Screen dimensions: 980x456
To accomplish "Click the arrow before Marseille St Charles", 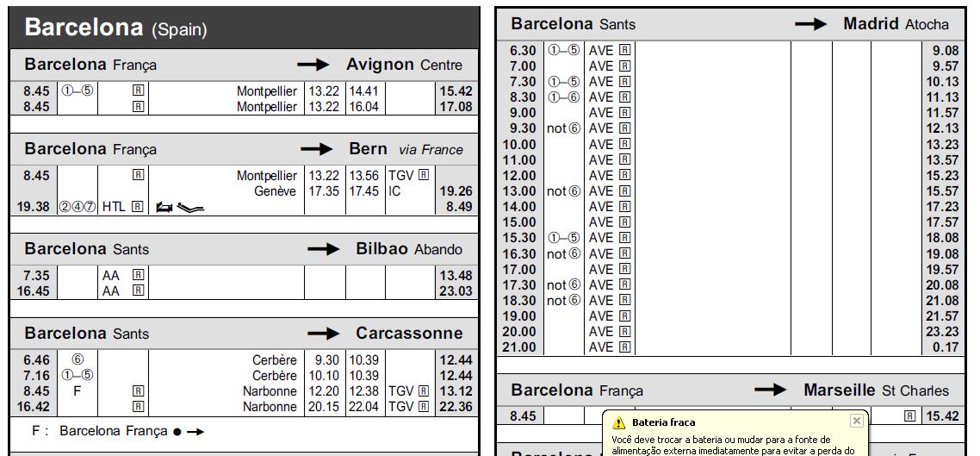I will pos(770,390).
